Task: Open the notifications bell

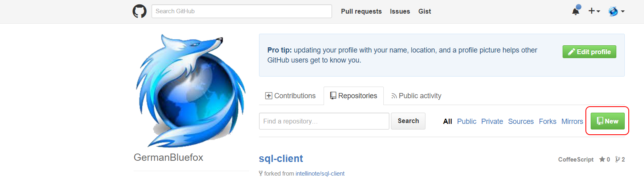Action: 575,11
